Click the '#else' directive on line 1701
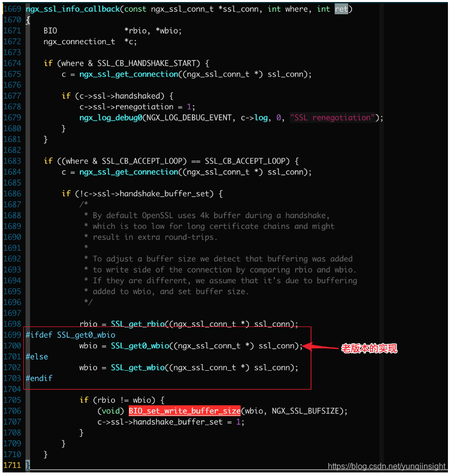Image resolution: width=451 pixels, height=476 pixels. (37, 356)
